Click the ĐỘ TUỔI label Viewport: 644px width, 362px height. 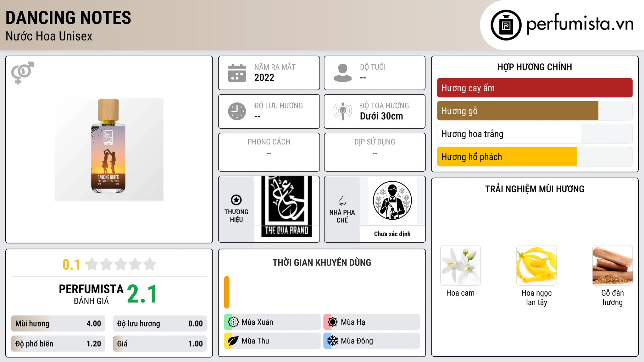point(373,67)
